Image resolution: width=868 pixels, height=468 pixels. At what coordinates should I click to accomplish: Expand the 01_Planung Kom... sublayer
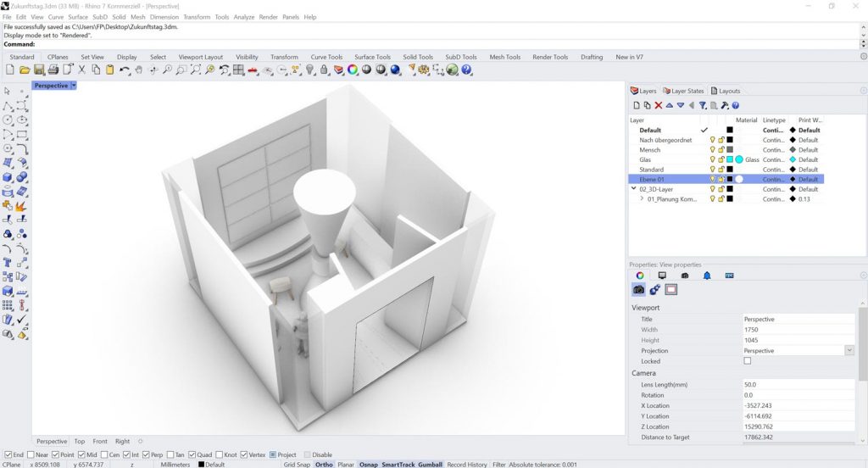tap(642, 199)
